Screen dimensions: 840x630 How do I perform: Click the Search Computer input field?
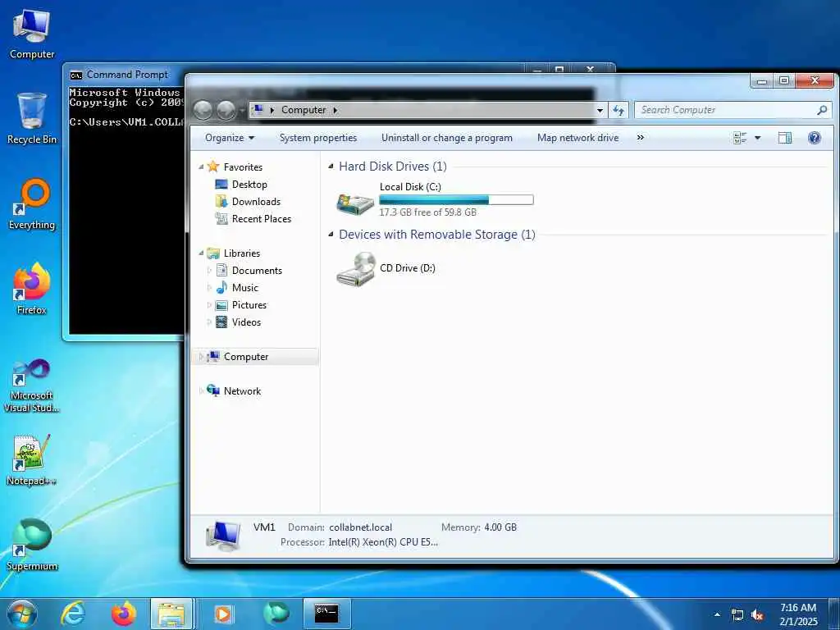coord(733,110)
